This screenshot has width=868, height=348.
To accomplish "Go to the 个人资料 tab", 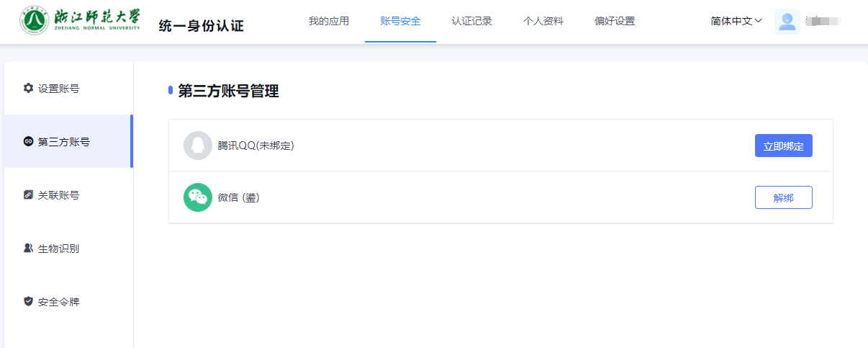I will pyautogui.click(x=543, y=22).
